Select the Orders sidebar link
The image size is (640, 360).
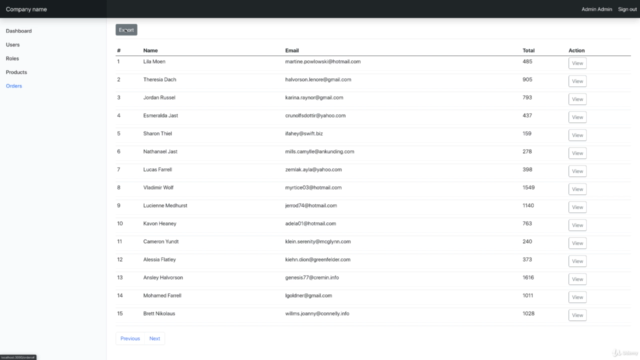14,86
